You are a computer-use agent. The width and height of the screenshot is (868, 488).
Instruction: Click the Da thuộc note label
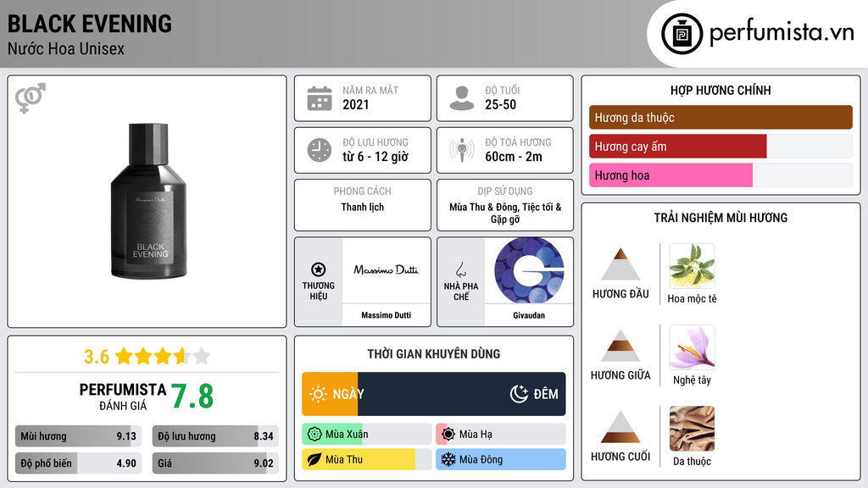pyautogui.click(x=692, y=462)
